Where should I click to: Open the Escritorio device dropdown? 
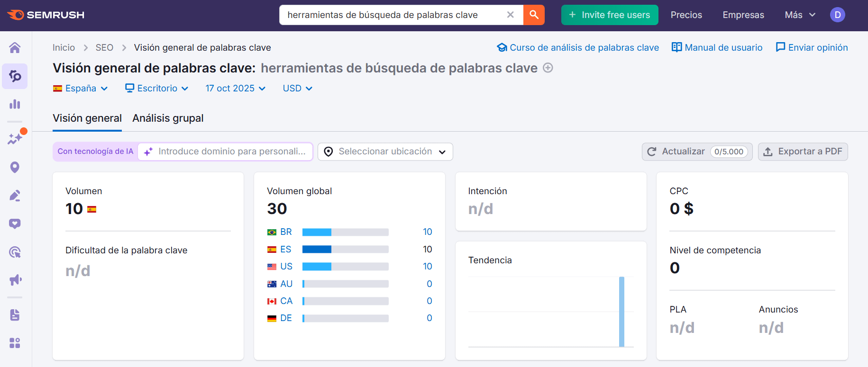click(157, 89)
